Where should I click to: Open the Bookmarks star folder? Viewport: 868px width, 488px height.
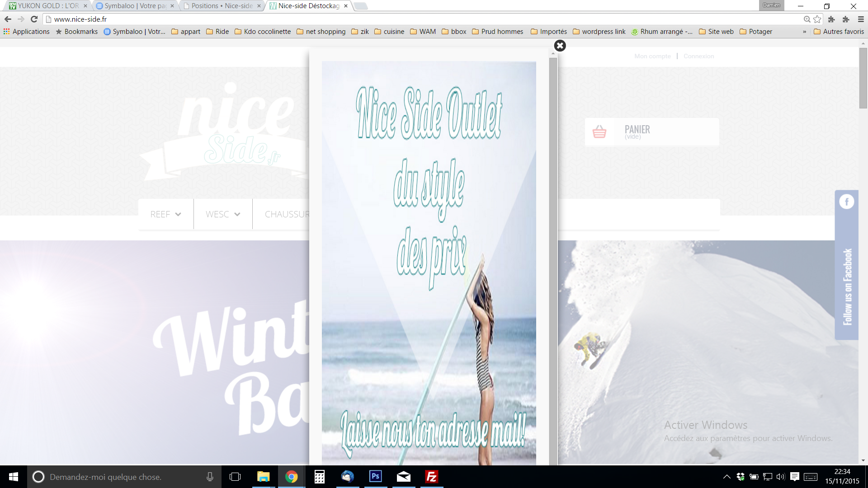click(77, 32)
